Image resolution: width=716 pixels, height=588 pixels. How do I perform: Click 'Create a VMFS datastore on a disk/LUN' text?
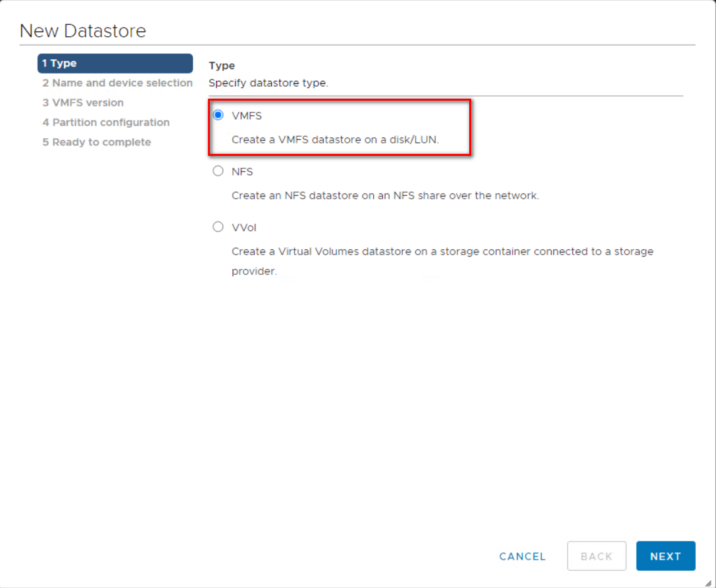tap(335, 140)
